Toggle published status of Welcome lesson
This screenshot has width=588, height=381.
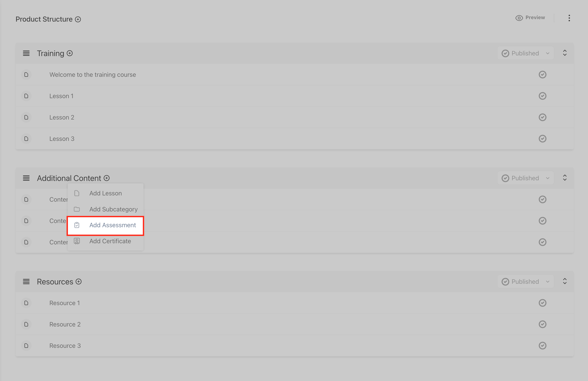tap(542, 75)
